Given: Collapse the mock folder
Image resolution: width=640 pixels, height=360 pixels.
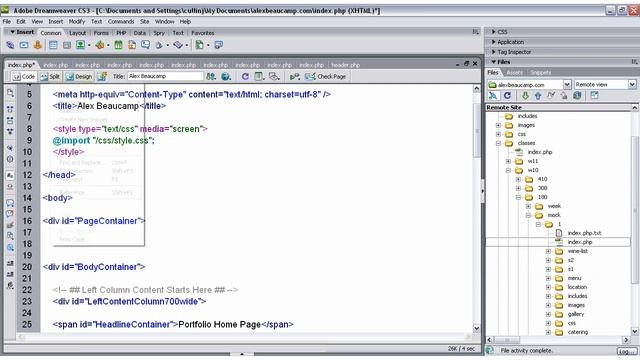Looking at the screenshot, I should [x=529, y=215].
